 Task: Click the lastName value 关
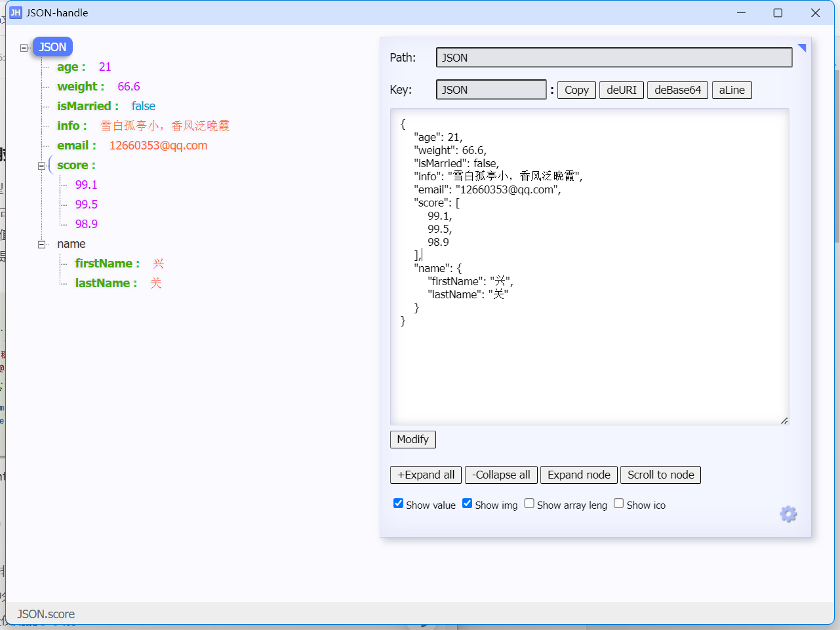coord(156,283)
